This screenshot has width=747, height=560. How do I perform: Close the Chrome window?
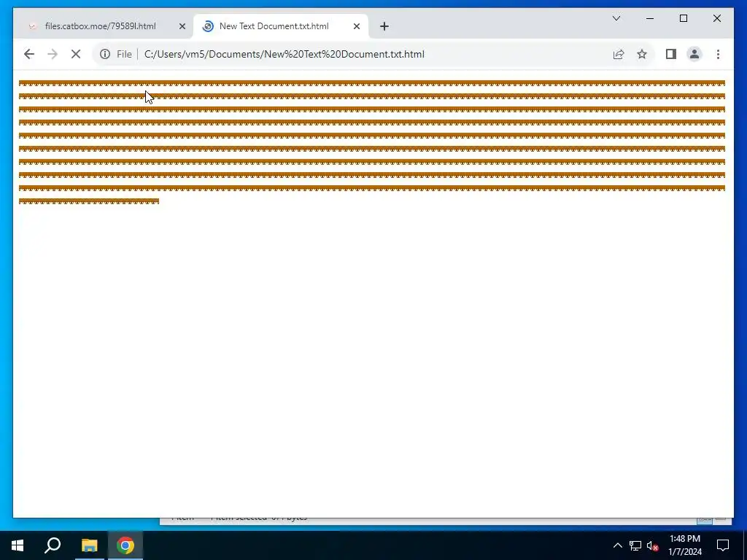[716, 18]
